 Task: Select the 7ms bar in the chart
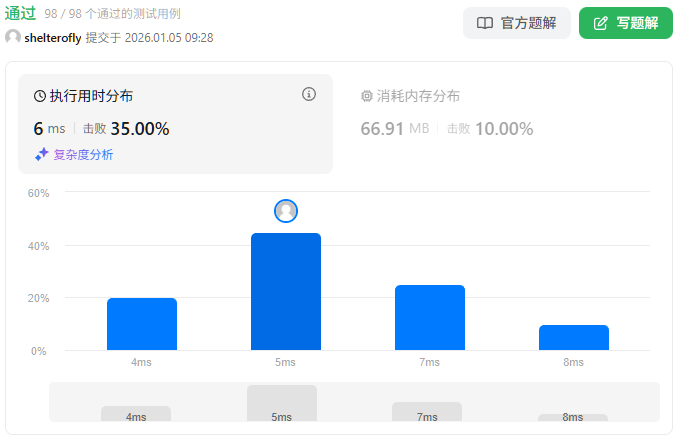point(430,317)
